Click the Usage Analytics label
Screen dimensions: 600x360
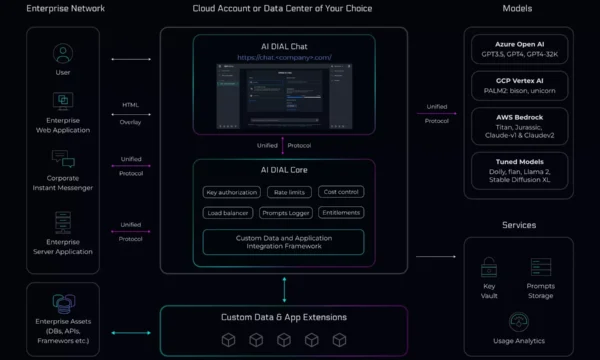[519, 341]
